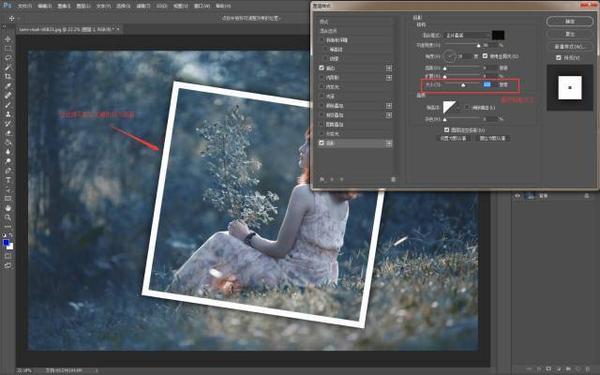
Task: Select the Zoom magnifier tool
Action: (x=8, y=217)
